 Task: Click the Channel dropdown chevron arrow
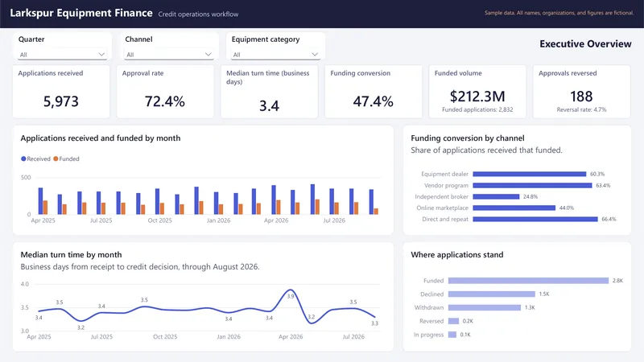pyautogui.click(x=208, y=54)
